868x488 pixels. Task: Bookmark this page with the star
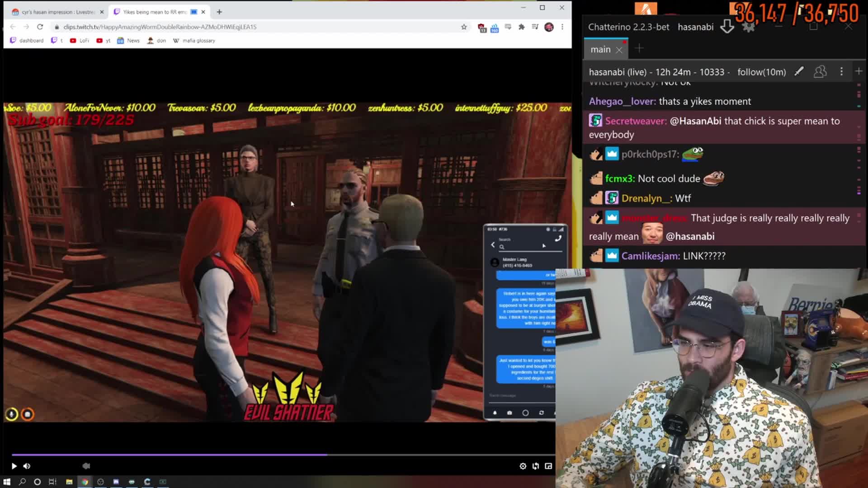coord(464,27)
